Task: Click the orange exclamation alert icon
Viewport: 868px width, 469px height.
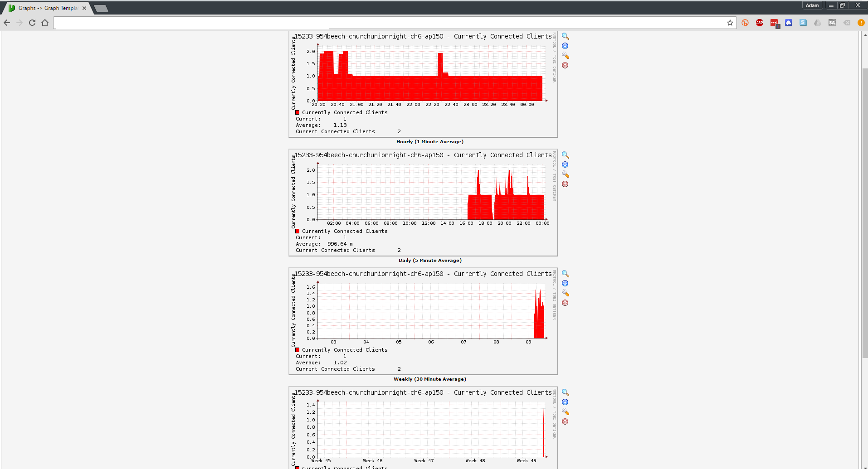Action: click(x=861, y=23)
